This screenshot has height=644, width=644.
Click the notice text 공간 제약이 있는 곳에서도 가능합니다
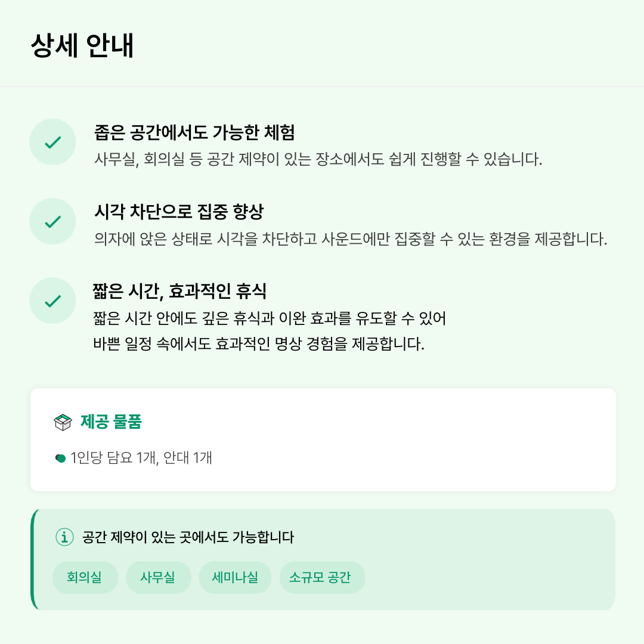188,537
